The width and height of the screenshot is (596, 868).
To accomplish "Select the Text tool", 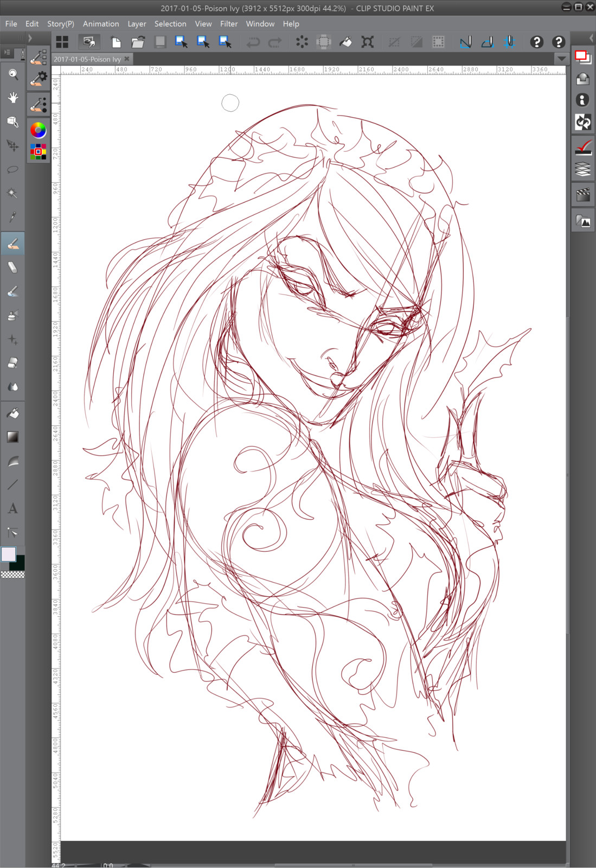I will click(13, 508).
